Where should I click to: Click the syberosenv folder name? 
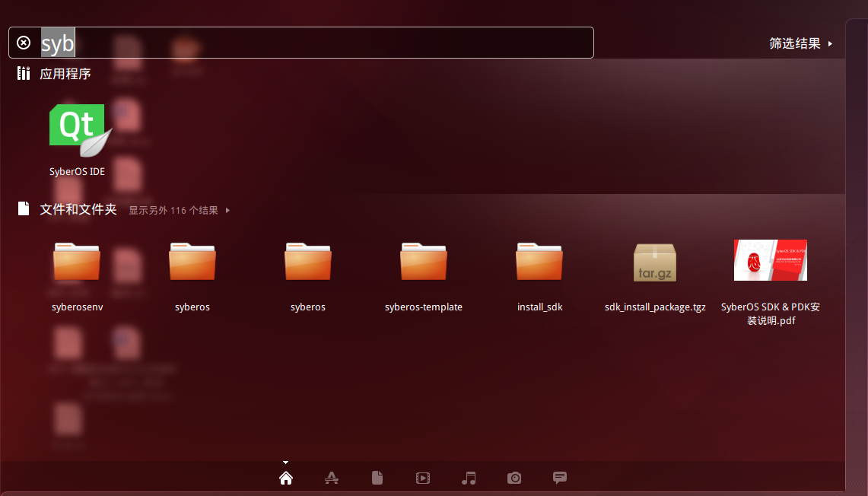(77, 307)
